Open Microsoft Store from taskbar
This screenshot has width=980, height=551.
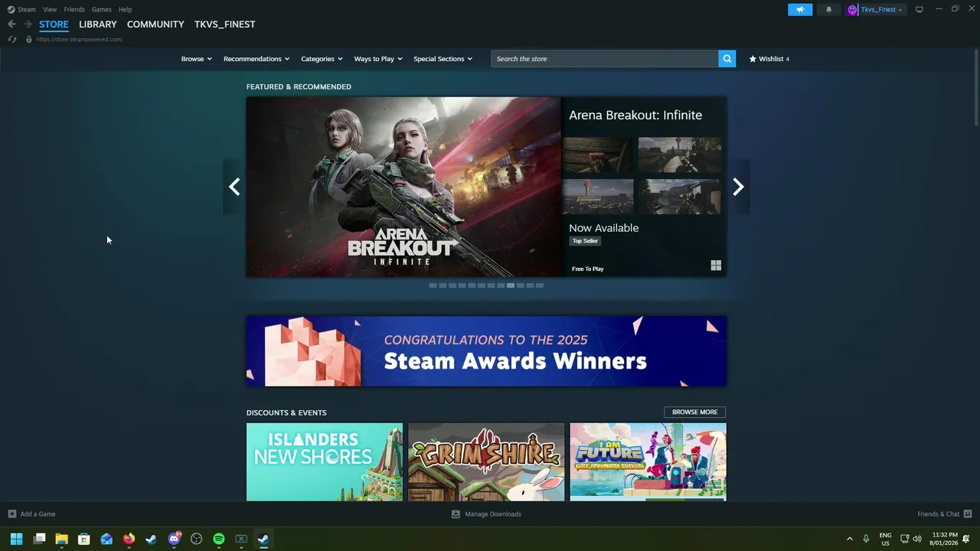pos(84,539)
